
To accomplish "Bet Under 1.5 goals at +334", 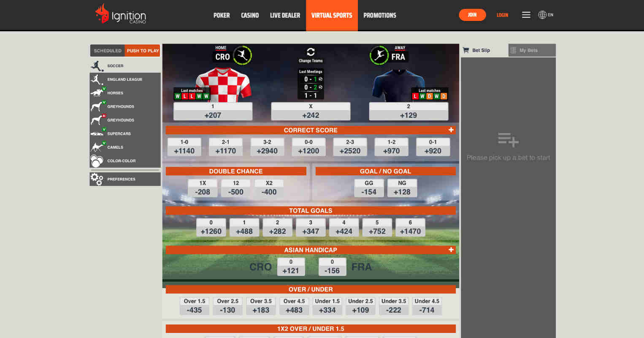I will [327, 306].
